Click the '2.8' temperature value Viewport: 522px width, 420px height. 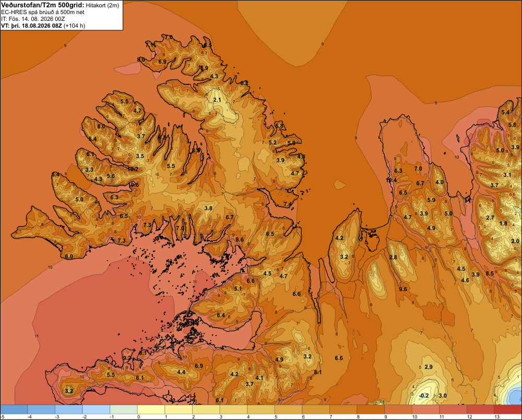pyautogui.click(x=393, y=257)
